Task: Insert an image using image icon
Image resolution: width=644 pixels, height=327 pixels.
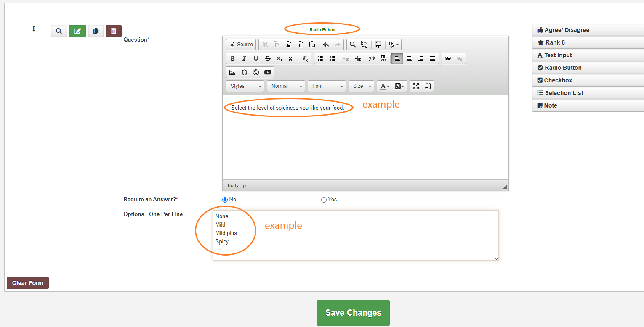Action: pos(232,72)
